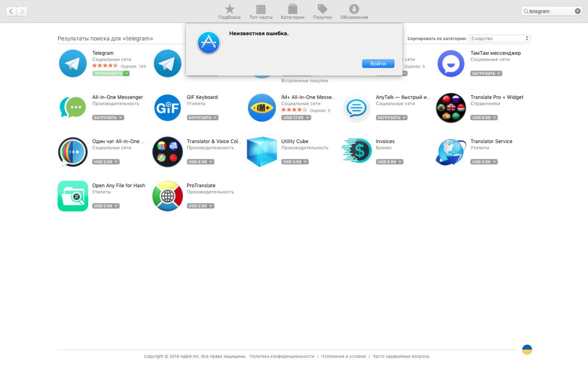Click the USD 3.99 price button
The width and height of the screenshot is (588, 368).
point(295,162)
